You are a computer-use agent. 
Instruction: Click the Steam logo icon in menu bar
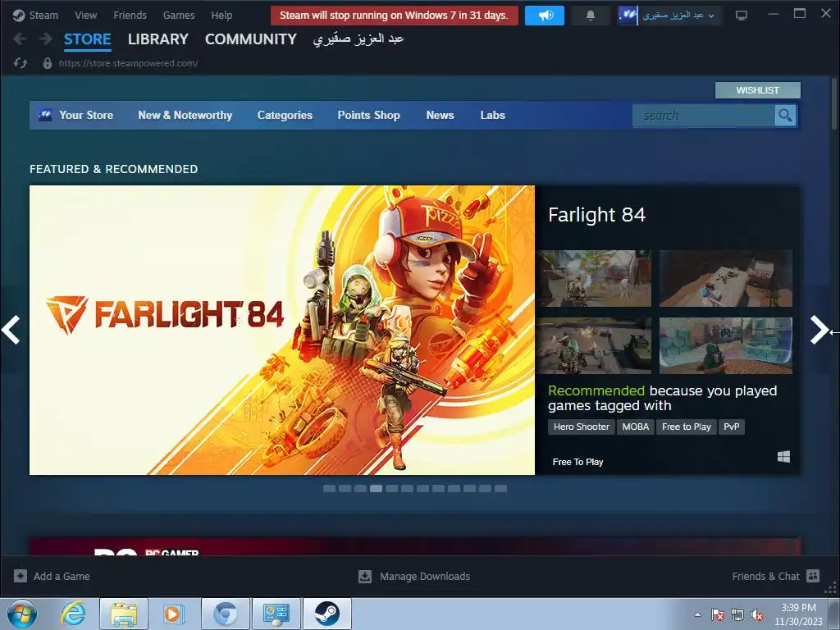(x=19, y=16)
